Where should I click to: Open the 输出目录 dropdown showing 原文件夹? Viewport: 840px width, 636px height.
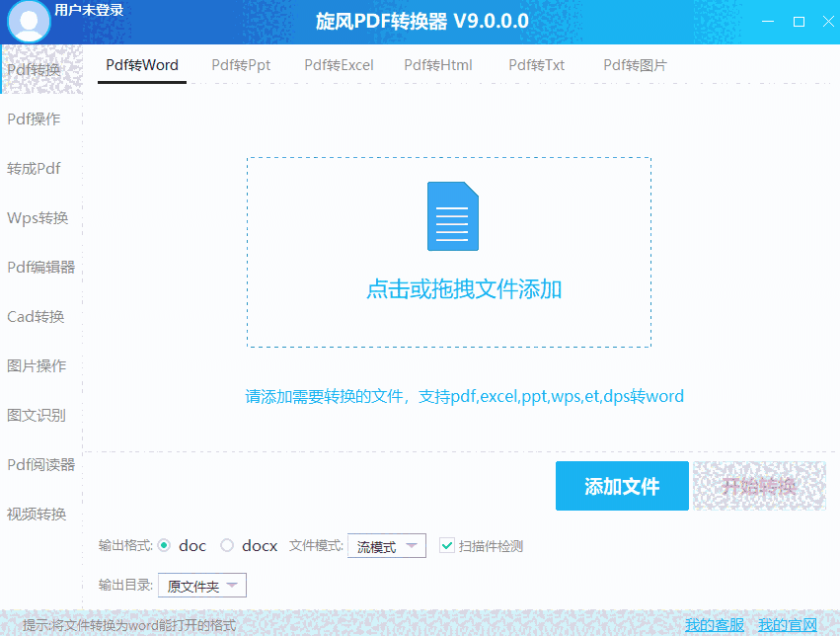(x=201, y=585)
